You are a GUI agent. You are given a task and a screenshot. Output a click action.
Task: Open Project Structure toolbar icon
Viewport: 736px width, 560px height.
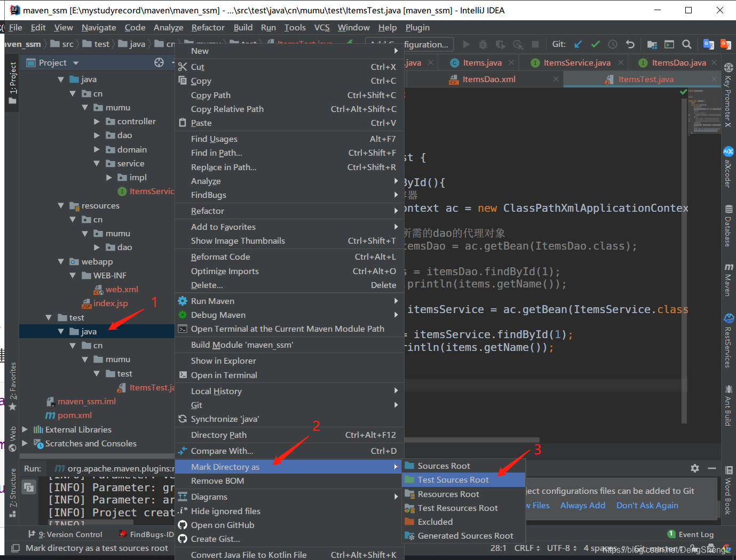click(652, 44)
